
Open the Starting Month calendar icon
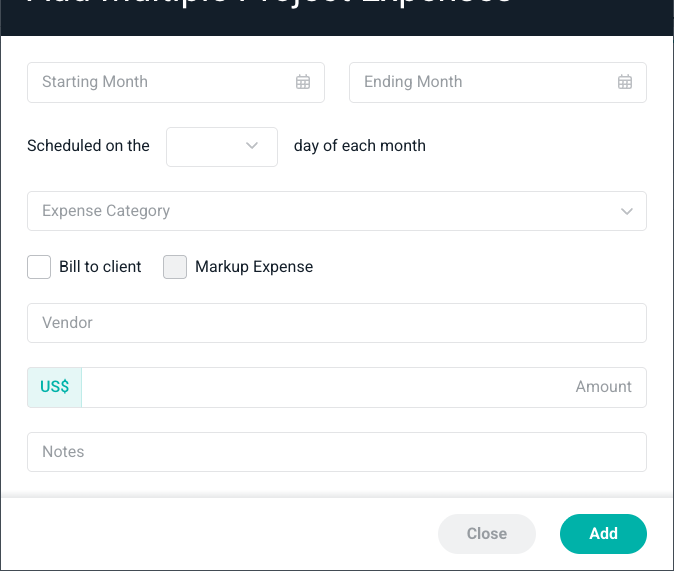303,82
